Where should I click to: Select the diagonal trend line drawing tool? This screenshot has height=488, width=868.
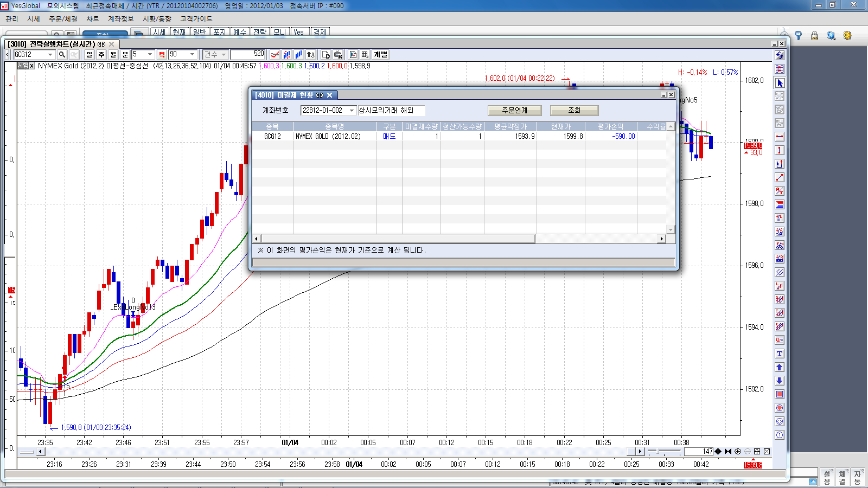pos(780,177)
